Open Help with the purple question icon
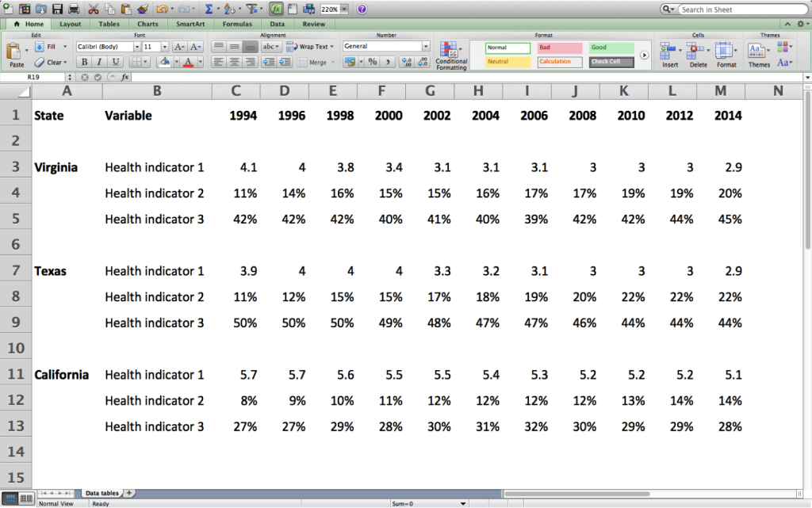 [362, 9]
